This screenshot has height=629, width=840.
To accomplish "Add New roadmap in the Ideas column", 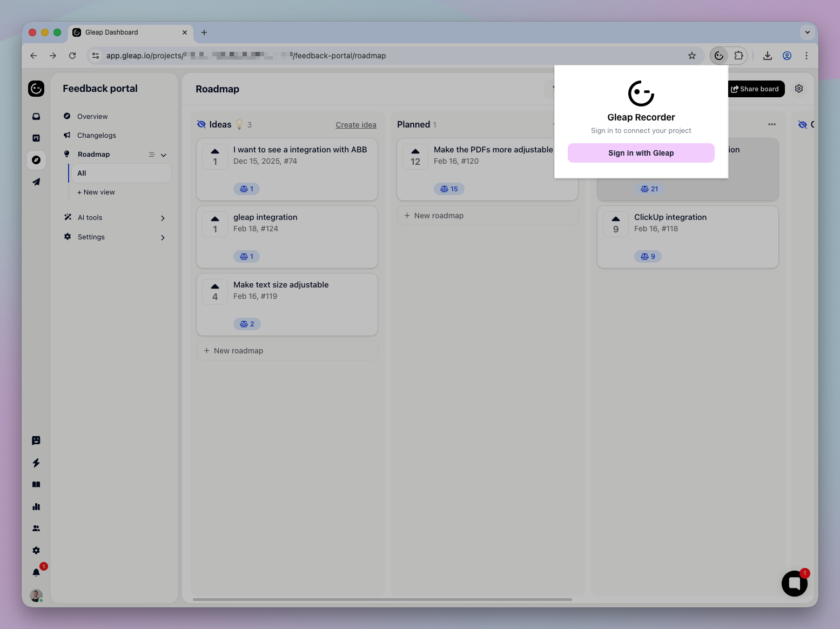I will (x=287, y=351).
